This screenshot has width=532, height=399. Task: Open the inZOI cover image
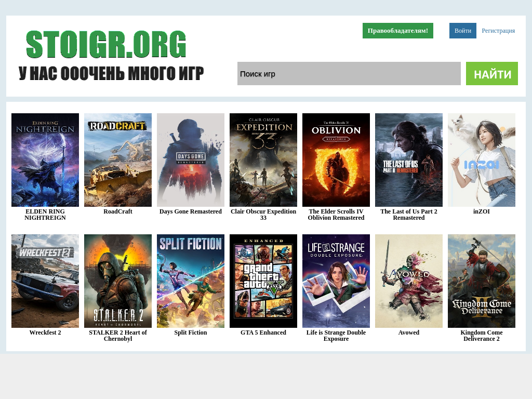(482, 160)
